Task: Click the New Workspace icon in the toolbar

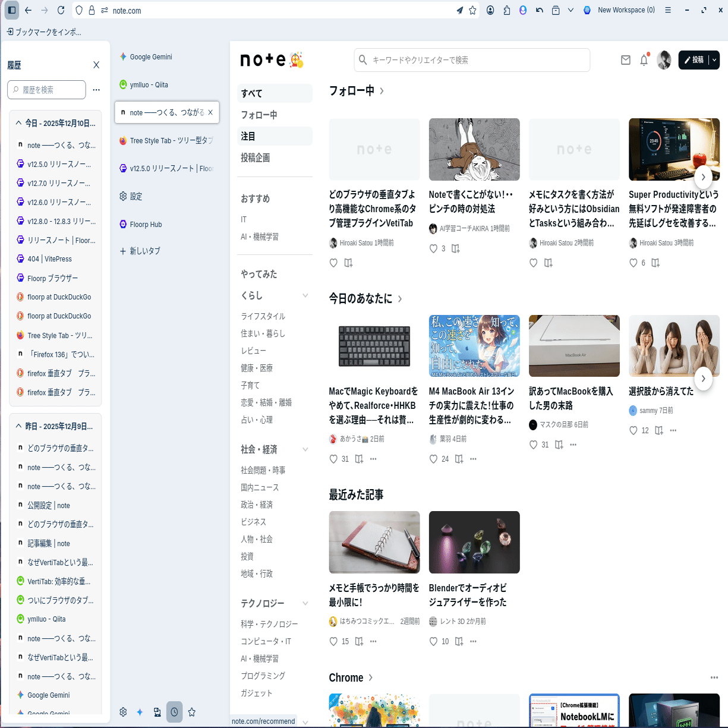Action: tap(587, 10)
